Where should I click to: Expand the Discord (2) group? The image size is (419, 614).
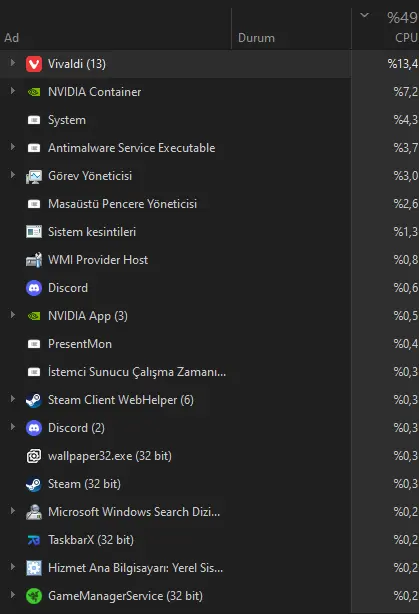[x=13, y=427]
